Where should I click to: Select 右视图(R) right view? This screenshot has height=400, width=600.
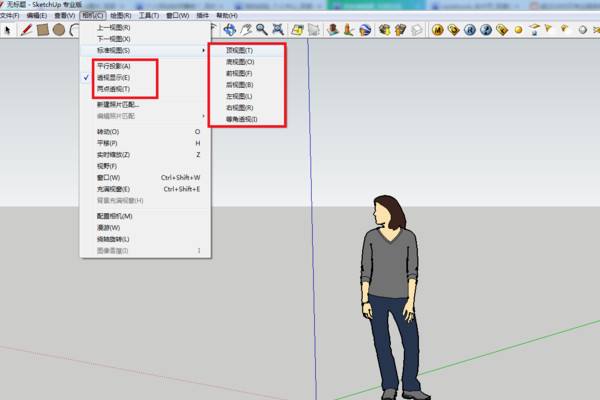[x=239, y=108]
